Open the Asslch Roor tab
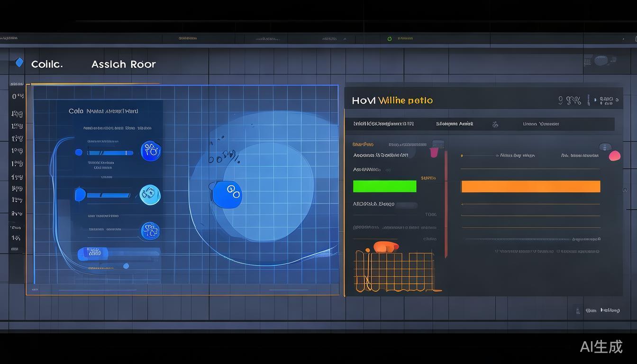The width and height of the screenshot is (637, 364). click(x=123, y=64)
